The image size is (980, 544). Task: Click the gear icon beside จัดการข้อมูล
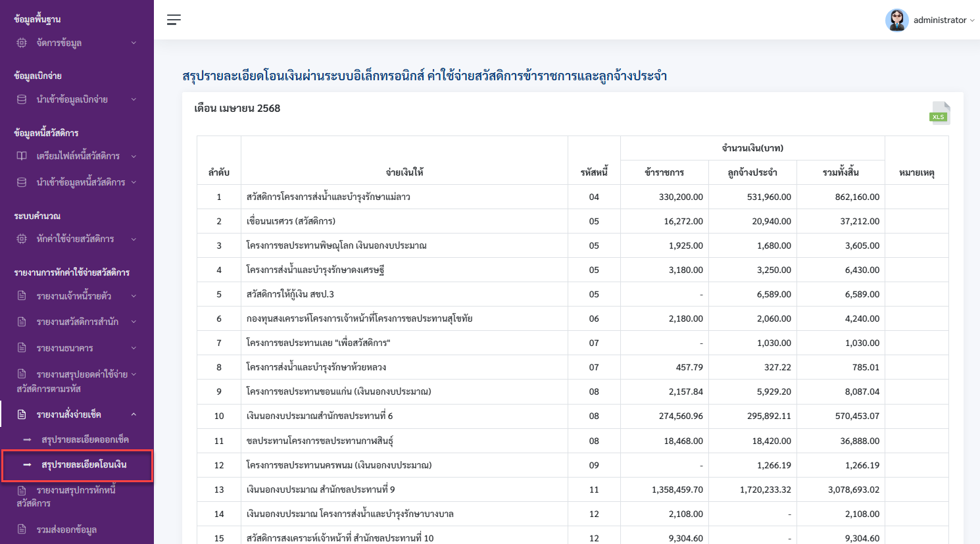click(x=22, y=43)
